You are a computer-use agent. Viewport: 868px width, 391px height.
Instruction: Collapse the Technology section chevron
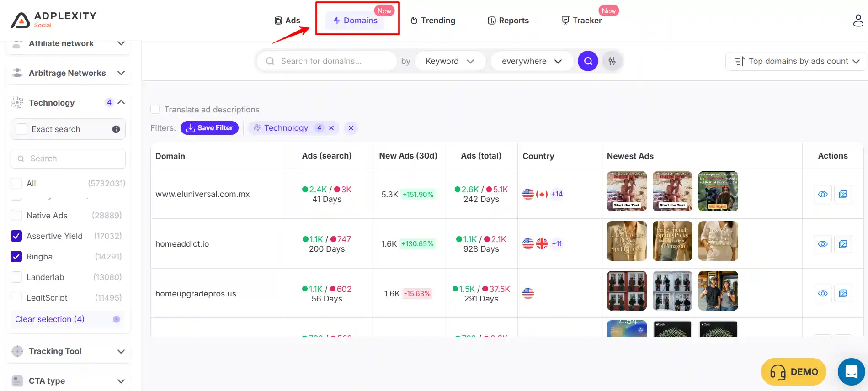[121, 102]
